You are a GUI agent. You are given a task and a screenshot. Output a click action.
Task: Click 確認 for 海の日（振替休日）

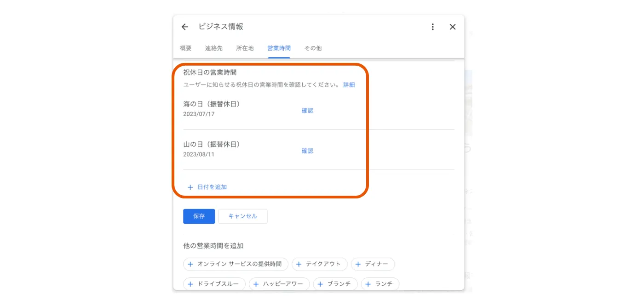[307, 111]
